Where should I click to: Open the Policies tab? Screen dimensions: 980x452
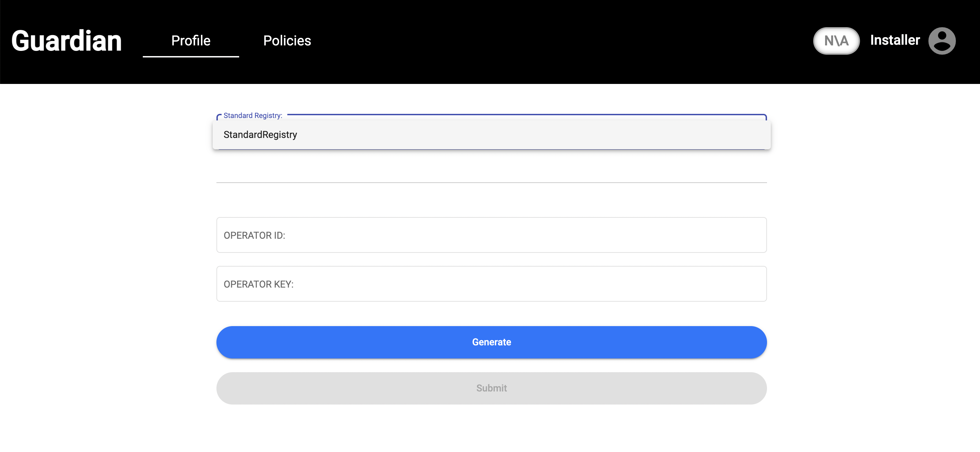tap(287, 41)
